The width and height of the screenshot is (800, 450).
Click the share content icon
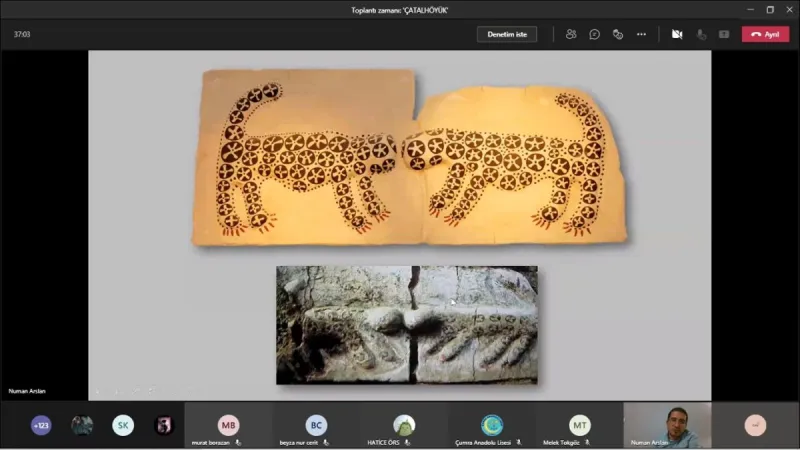tap(724, 34)
